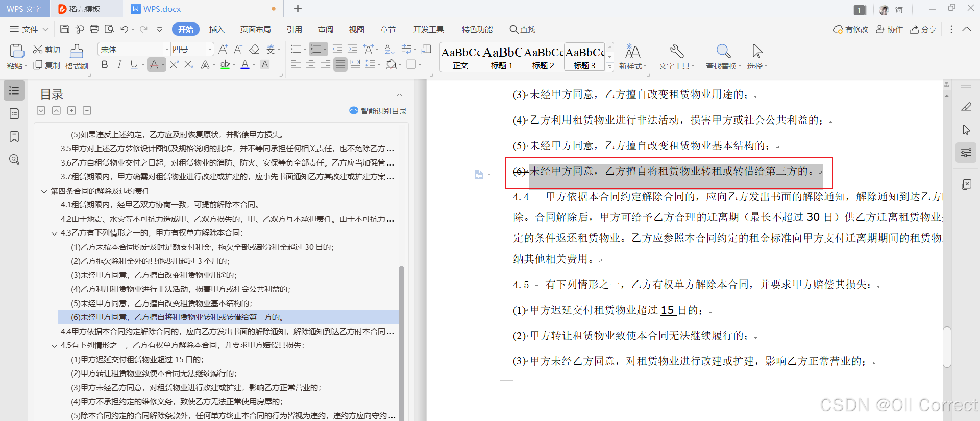Toggle Bold formatting
The width and height of the screenshot is (980, 421).
point(105,64)
